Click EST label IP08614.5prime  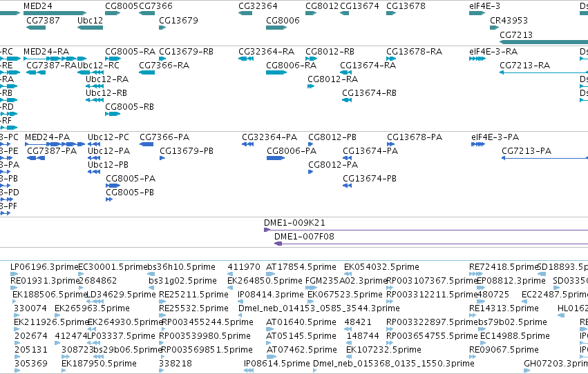(277, 364)
